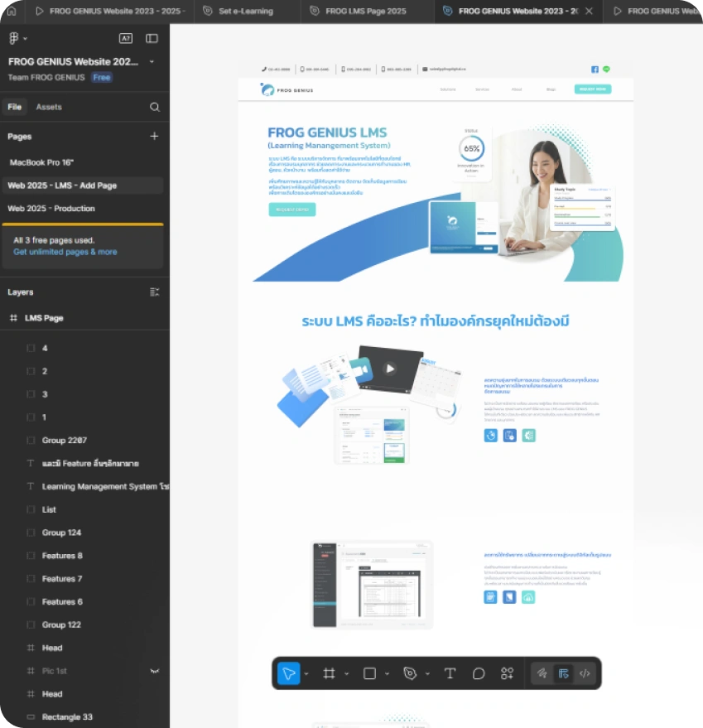Expand file name dropdown chevron

[152, 61]
